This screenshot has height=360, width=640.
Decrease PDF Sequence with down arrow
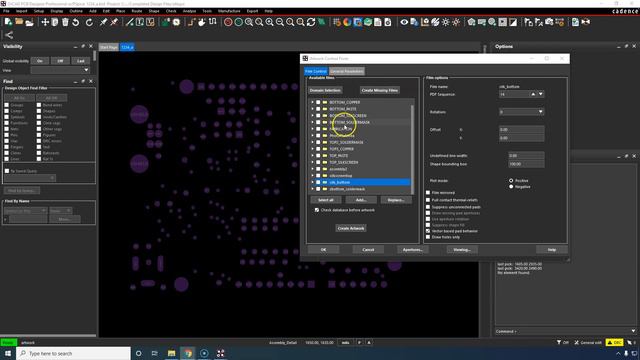pos(540,94)
